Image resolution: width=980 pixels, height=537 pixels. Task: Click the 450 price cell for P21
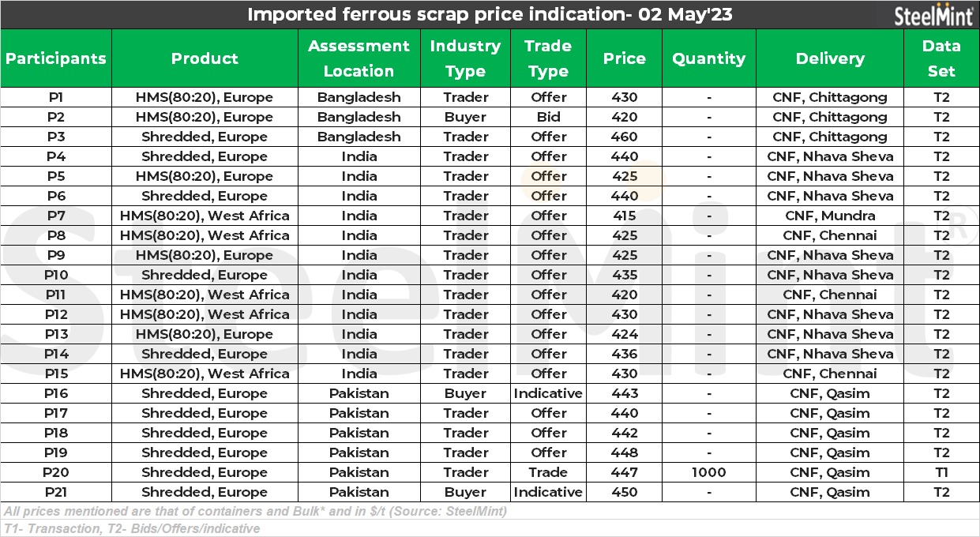click(624, 492)
